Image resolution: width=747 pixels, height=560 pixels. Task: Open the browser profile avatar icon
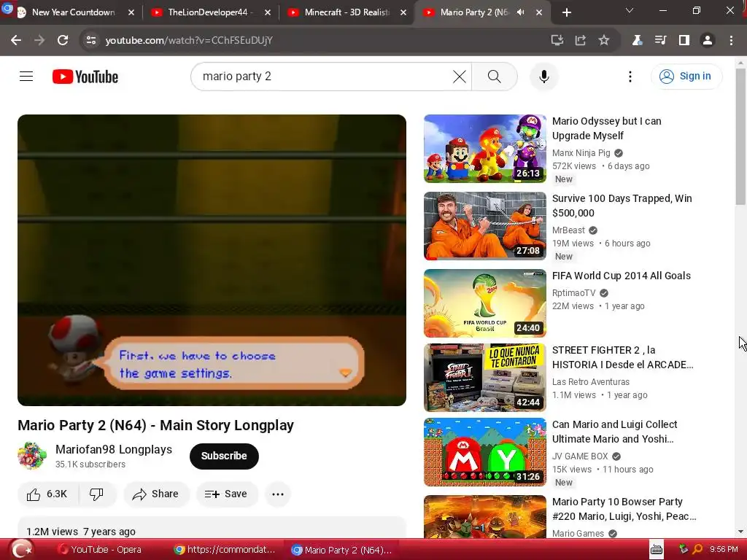pos(708,41)
